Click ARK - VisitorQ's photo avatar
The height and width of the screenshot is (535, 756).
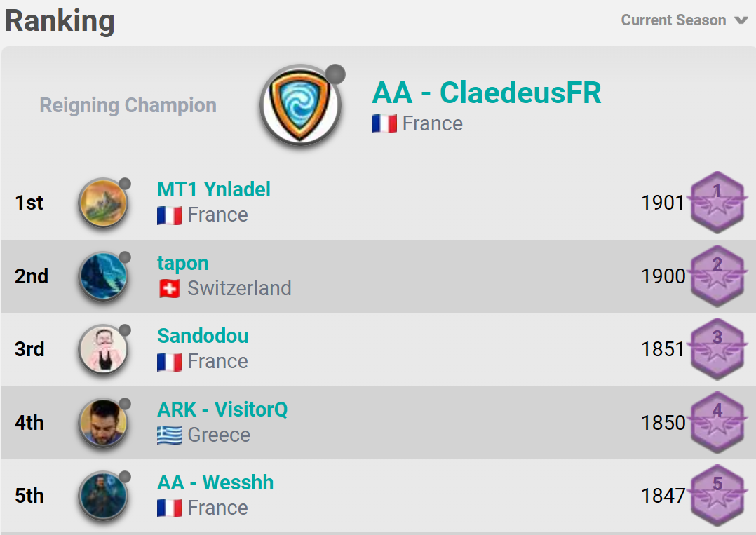click(x=103, y=423)
